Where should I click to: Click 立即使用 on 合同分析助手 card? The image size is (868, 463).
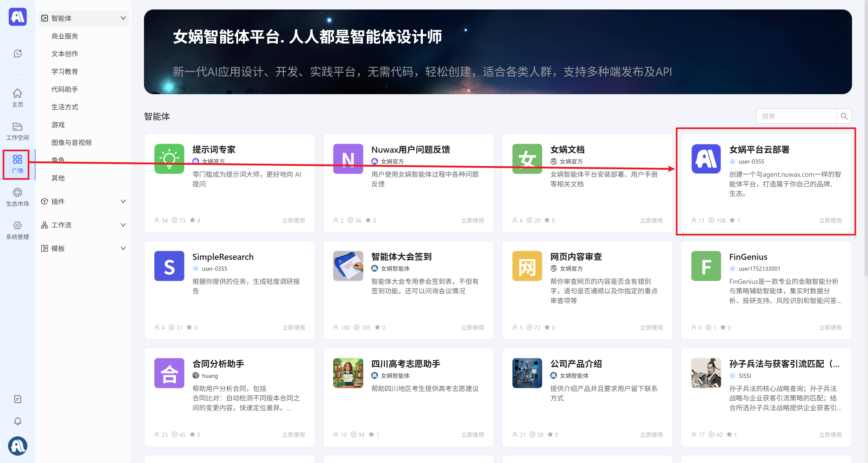[x=293, y=434]
